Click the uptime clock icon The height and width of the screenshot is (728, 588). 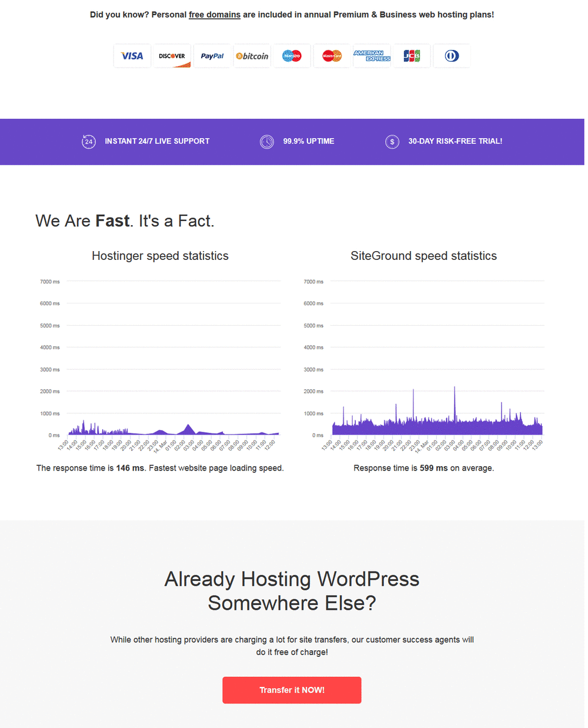[267, 142]
